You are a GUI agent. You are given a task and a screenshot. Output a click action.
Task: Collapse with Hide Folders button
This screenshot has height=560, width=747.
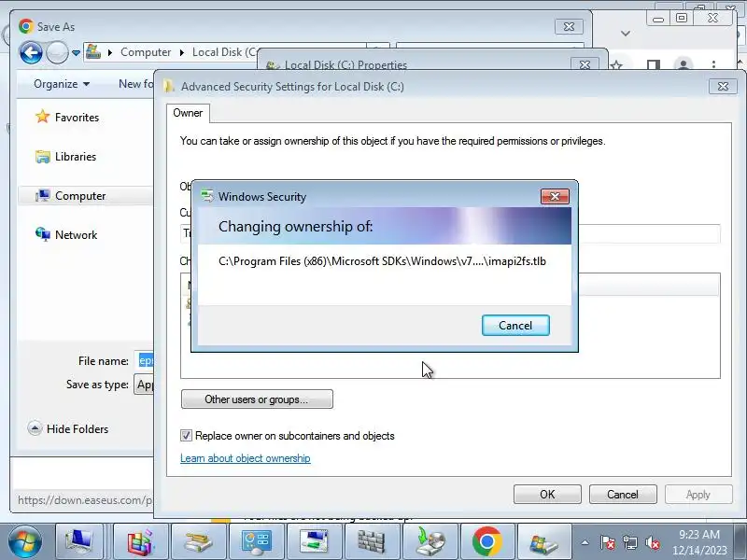click(68, 428)
